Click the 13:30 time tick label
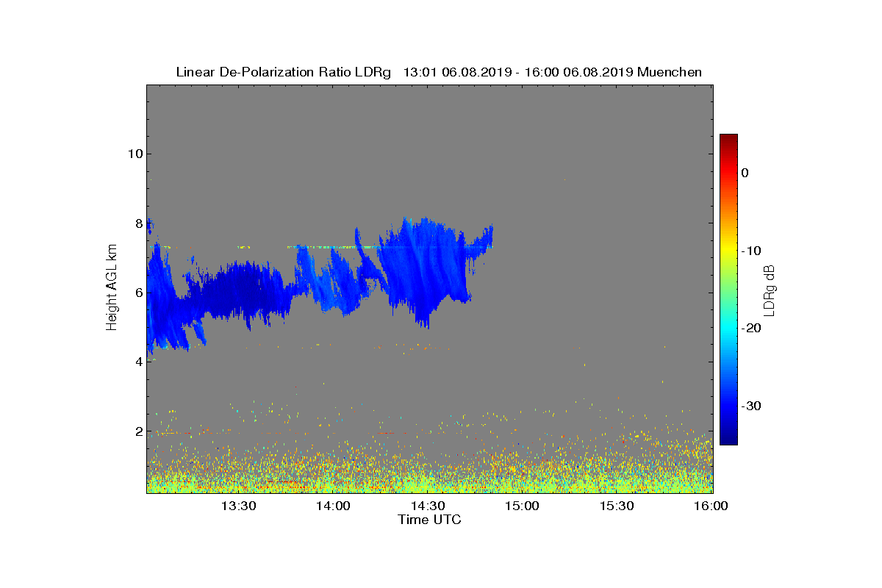This screenshot has width=882, height=588. (x=238, y=506)
